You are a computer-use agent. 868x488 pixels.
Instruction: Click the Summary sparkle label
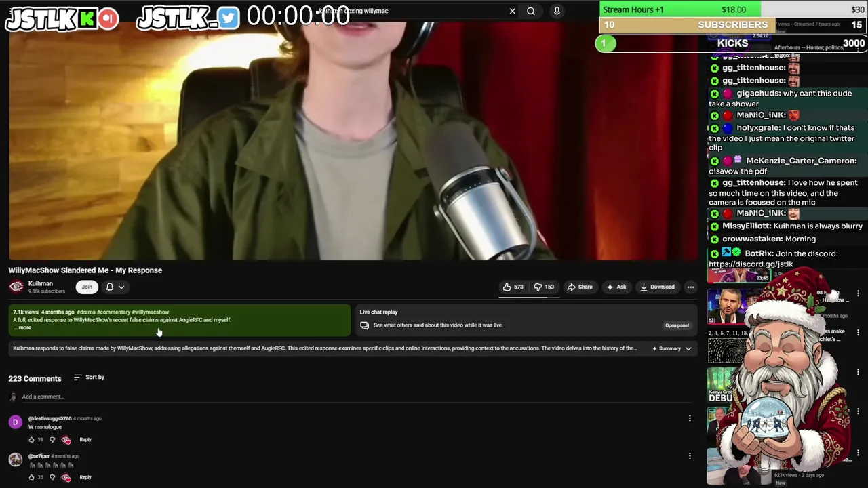(x=667, y=348)
